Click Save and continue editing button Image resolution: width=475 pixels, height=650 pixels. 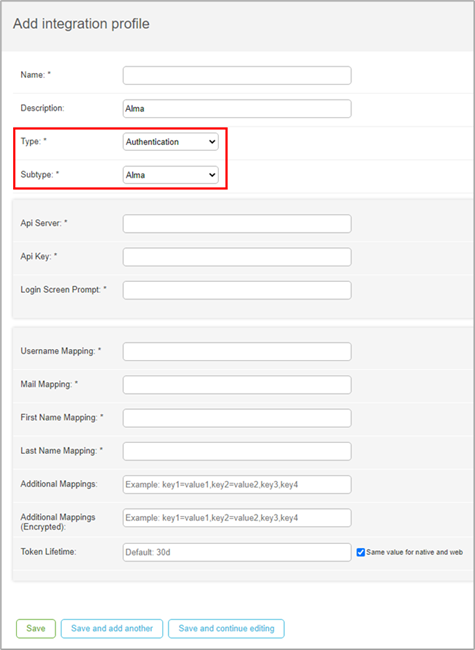226,628
